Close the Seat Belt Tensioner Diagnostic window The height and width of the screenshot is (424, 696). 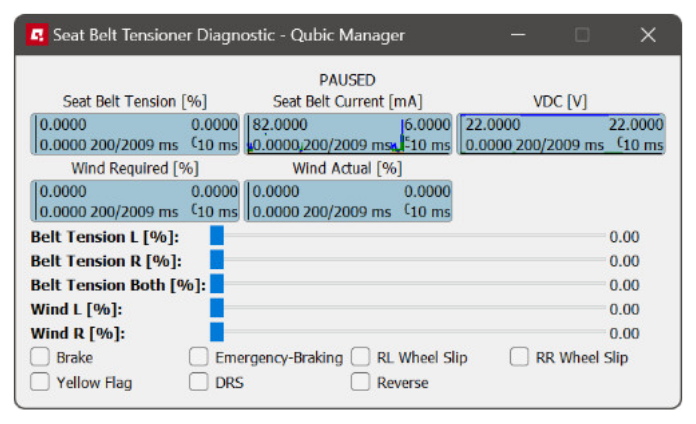click(648, 35)
